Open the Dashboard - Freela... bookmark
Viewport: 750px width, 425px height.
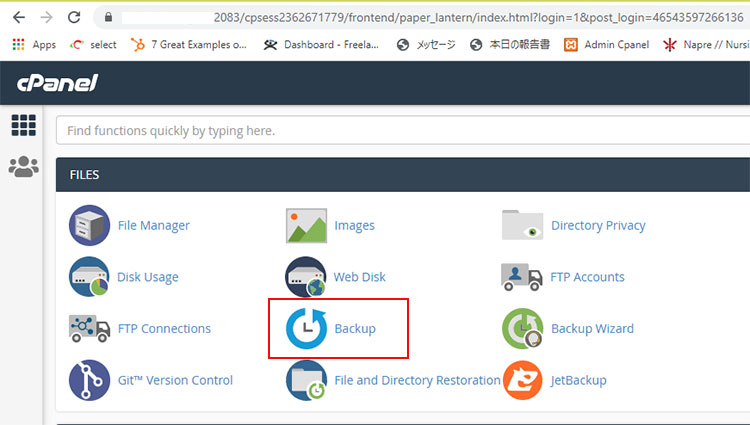[321, 45]
